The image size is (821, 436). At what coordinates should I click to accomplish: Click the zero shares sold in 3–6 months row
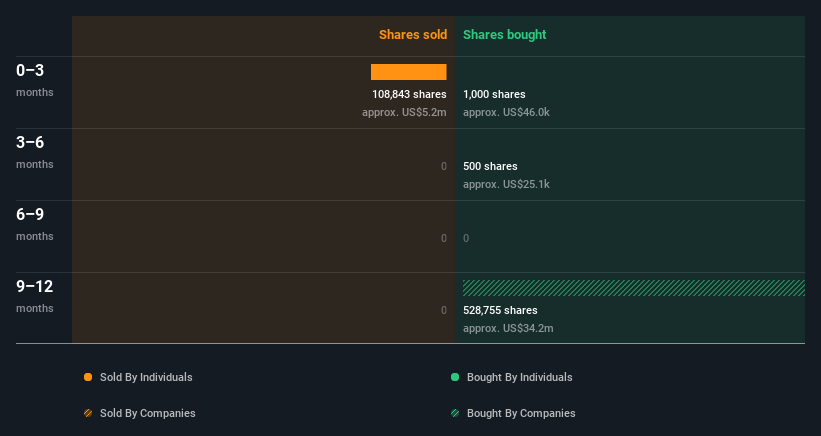[443, 166]
